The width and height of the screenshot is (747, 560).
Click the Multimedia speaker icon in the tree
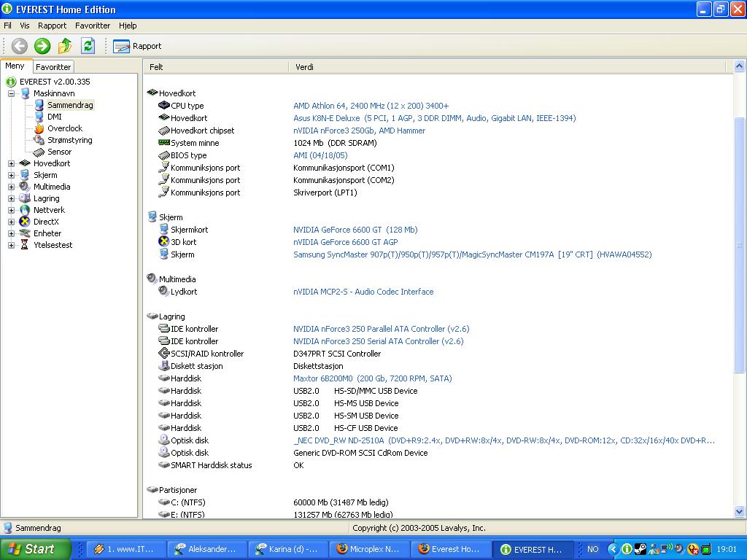tap(25, 187)
